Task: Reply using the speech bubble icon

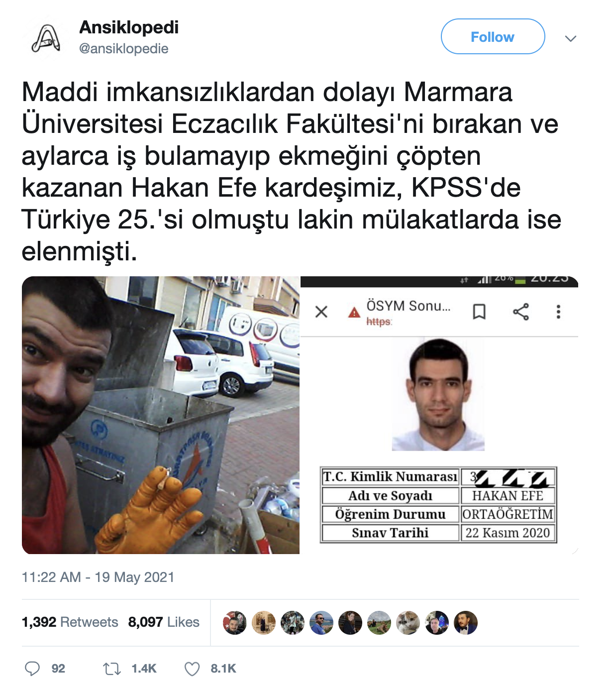Action: point(32,668)
